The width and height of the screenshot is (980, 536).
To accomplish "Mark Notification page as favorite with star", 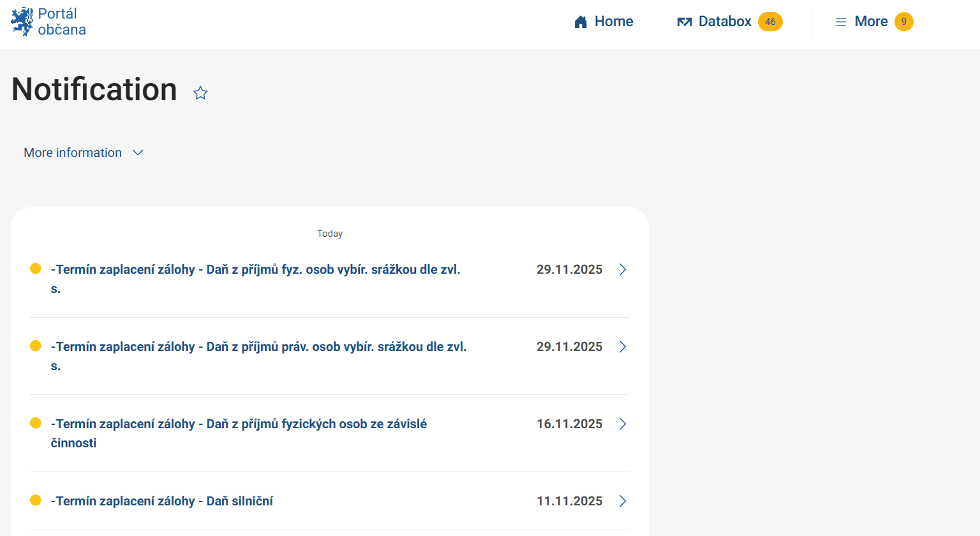I will [200, 93].
